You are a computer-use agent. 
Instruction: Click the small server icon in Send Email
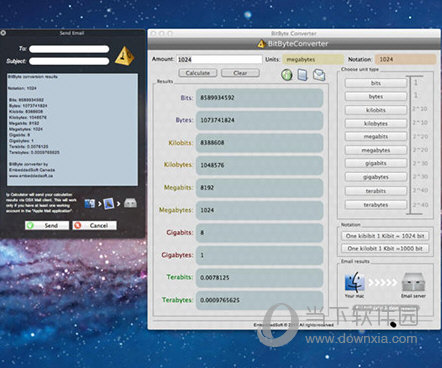tap(130, 203)
